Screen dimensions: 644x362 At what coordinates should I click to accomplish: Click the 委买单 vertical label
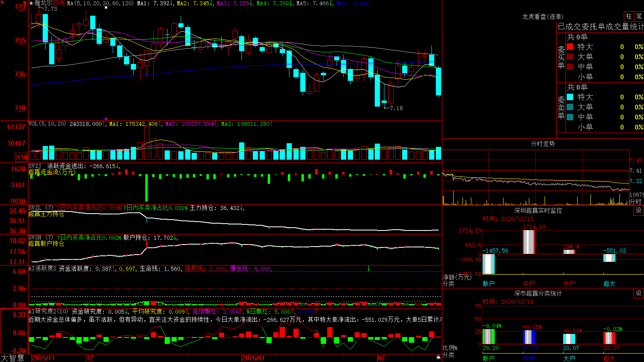(x=561, y=57)
